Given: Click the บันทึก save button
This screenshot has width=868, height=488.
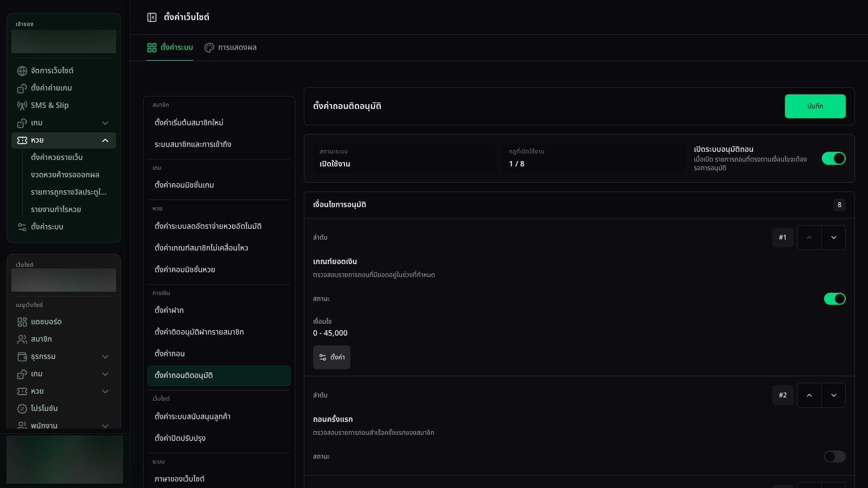Looking at the screenshot, I should pyautogui.click(x=815, y=106).
